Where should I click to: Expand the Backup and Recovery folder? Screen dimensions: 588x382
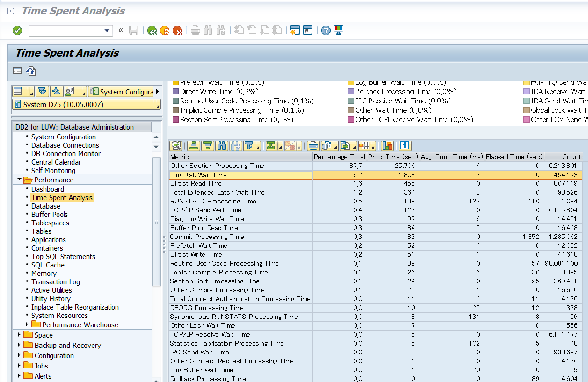coord(19,345)
